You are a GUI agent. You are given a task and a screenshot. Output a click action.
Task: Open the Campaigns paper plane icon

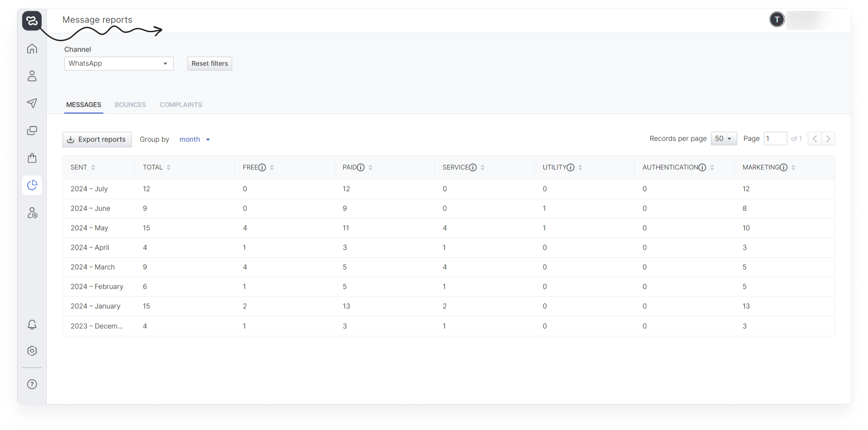(32, 103)
